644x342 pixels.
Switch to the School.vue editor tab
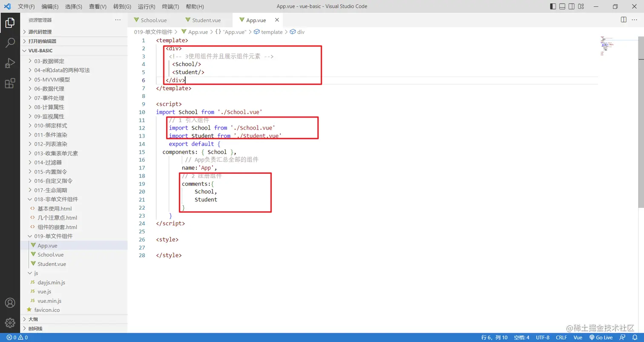coord(153,20)
